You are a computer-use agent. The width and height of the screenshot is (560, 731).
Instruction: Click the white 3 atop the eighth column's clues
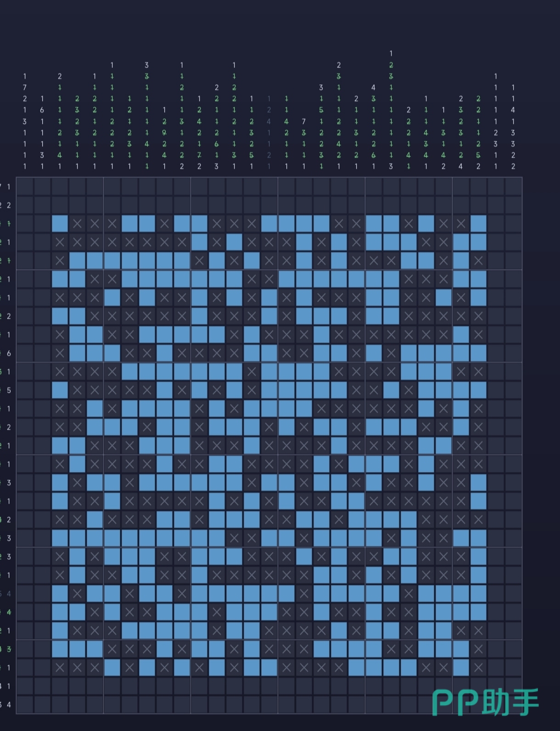coord(147,65)
